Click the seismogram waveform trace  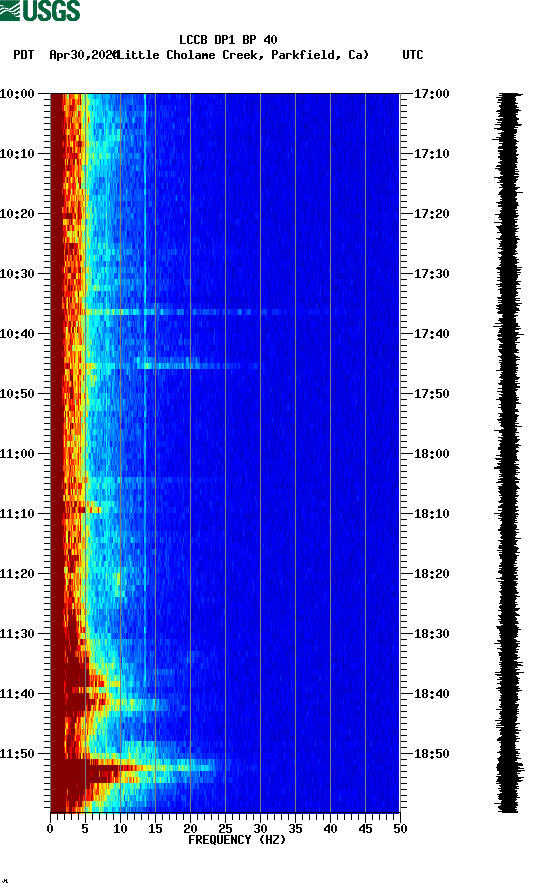tap(508, 452)
